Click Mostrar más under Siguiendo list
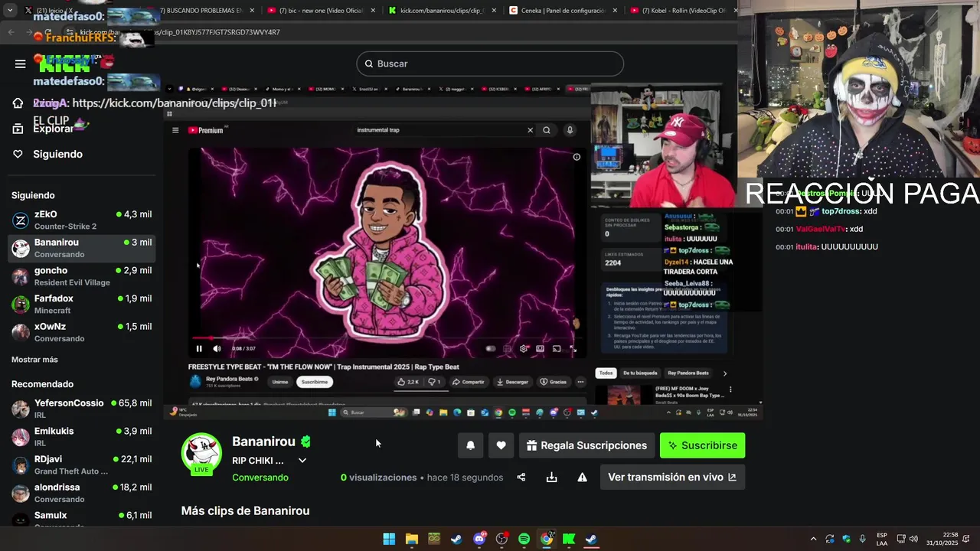 [34, 360]
